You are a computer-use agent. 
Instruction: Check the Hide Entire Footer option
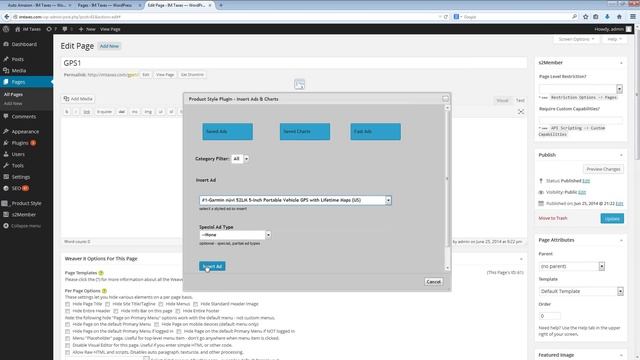point(178,311)
